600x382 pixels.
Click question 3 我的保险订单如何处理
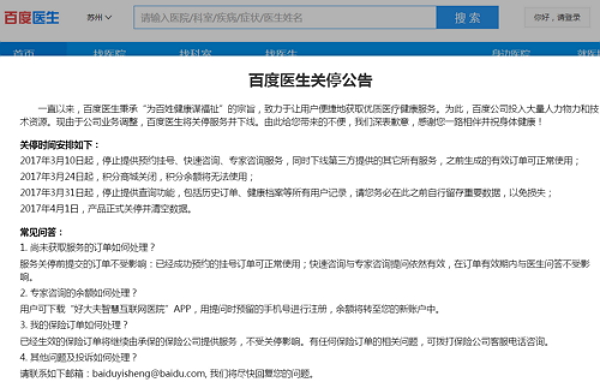point(74,325)
